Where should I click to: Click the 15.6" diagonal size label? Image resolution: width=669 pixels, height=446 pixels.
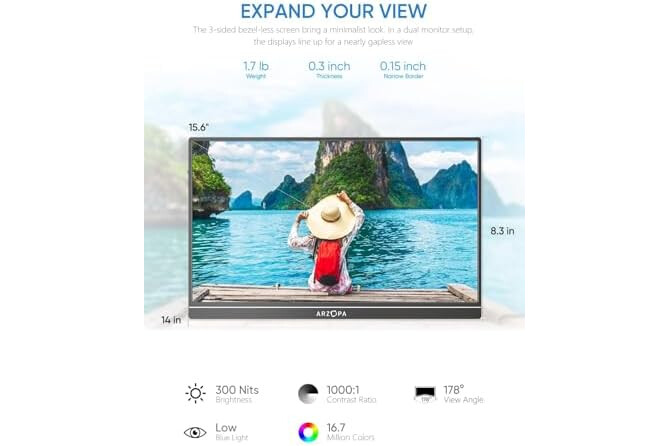[198, 127]
